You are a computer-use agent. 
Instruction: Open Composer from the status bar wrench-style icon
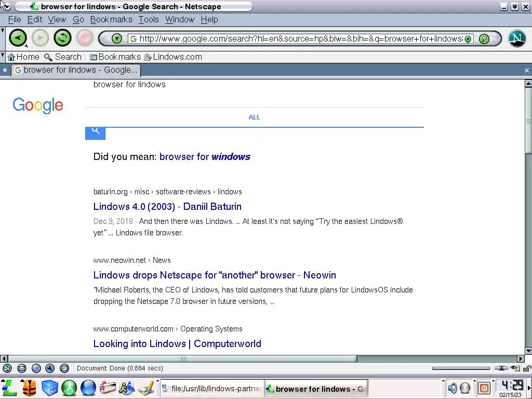click(50, 368)
